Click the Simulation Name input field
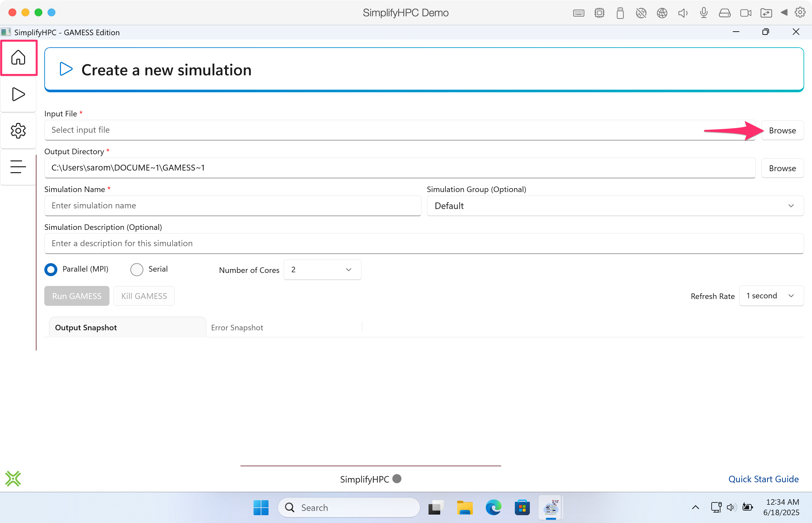Image resolution: width=812 pixels, height=523 pixels. [x=232, y=206]
